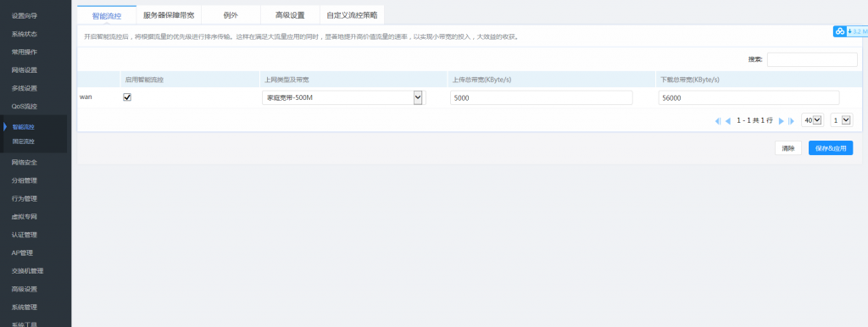Click the 保存&应用 button
Screen dimensions: 868x327
(x=831, y=148)
